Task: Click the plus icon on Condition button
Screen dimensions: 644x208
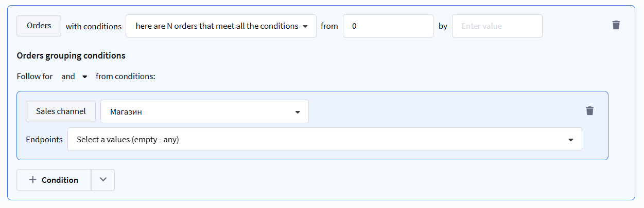Action: 33,180
